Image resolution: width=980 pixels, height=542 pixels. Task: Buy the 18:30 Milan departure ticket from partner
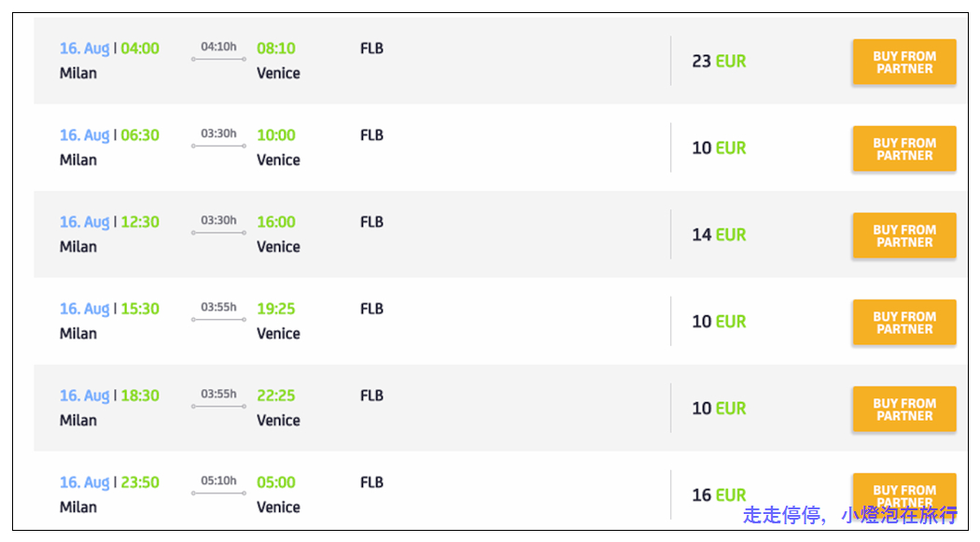click(x=904, y=409)
